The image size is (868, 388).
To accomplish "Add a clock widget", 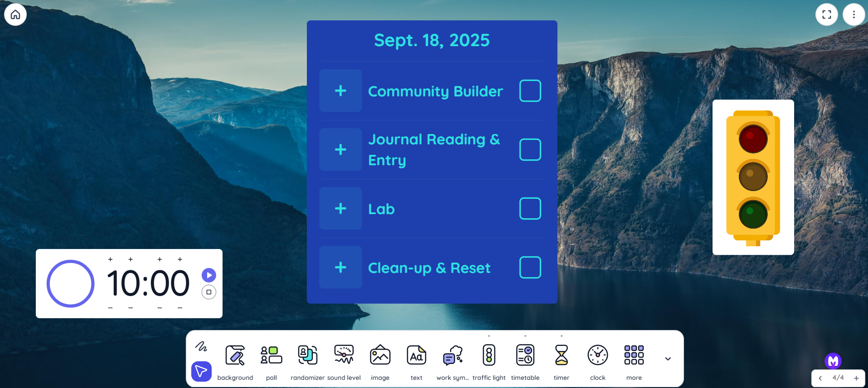I will pos(598,363).
